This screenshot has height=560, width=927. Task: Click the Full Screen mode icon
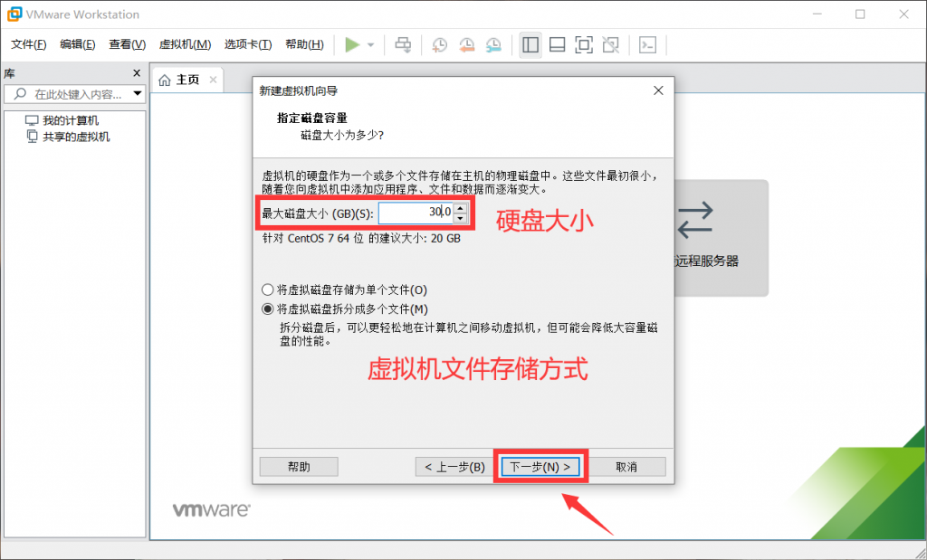coord(584,45)
